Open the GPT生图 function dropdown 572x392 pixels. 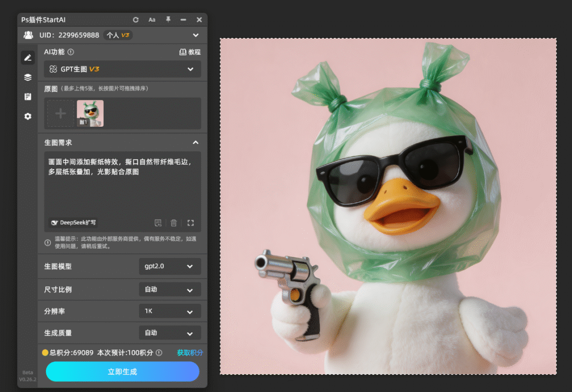point(122,69)
